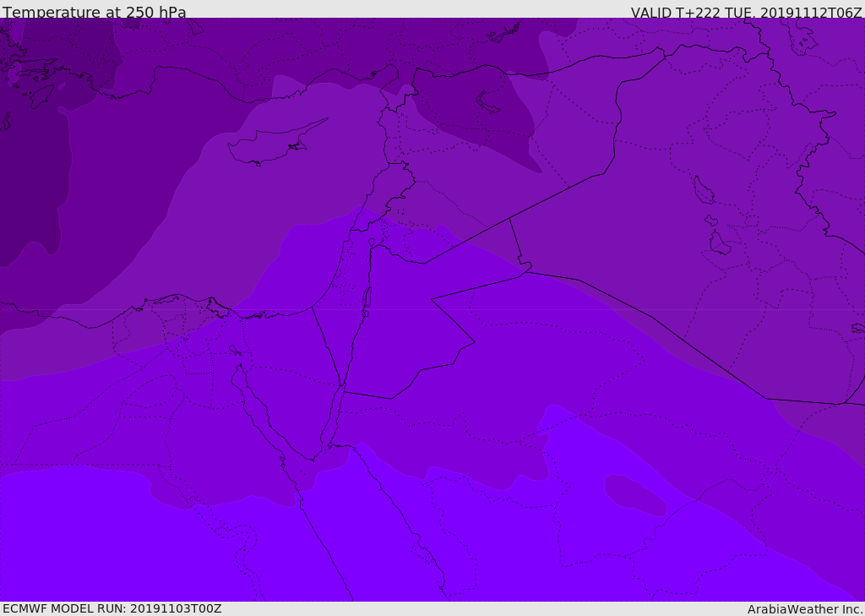Image resolution: width=865 pixels, height=616 pixels.
Task: Click the Jordan–Iraq–Saudi border junction point
Action: [x=524, y=270]
